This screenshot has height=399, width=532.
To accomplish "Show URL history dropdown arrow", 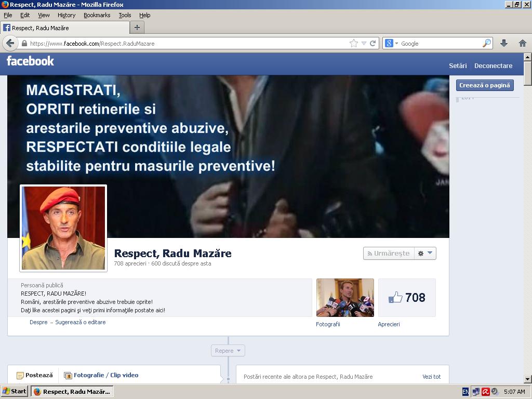I will click(364, 43).
